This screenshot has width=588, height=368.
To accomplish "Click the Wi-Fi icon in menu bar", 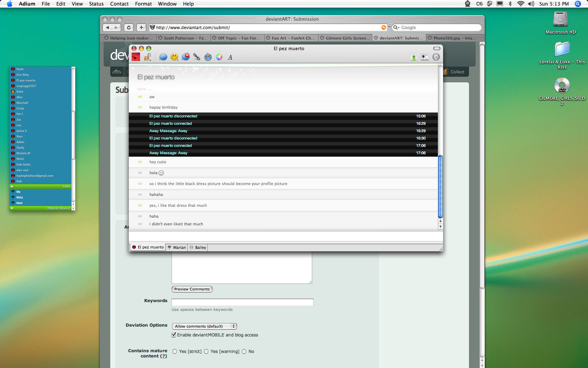I will click(521, 4).
